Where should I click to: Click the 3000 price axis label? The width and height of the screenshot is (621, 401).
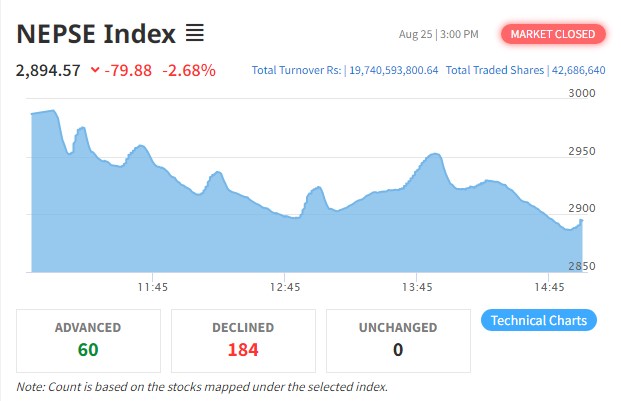click(x=581, y=93)
